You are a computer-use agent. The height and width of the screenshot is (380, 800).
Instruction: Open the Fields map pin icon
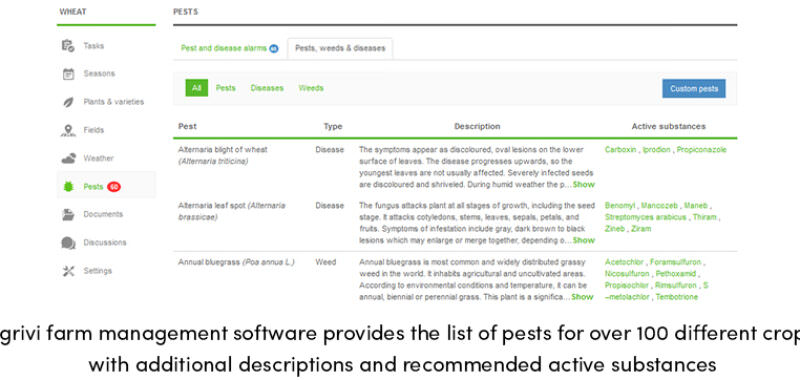[x=68, y=131]
